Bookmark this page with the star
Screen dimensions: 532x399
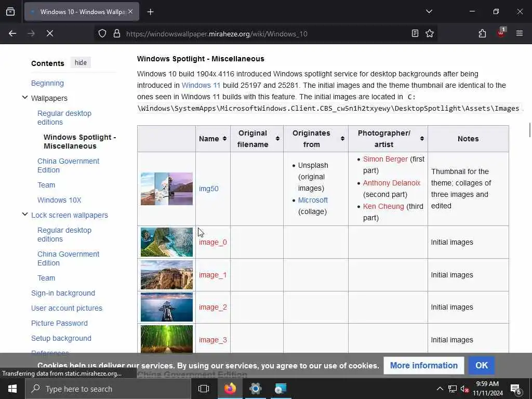point(430,33)
